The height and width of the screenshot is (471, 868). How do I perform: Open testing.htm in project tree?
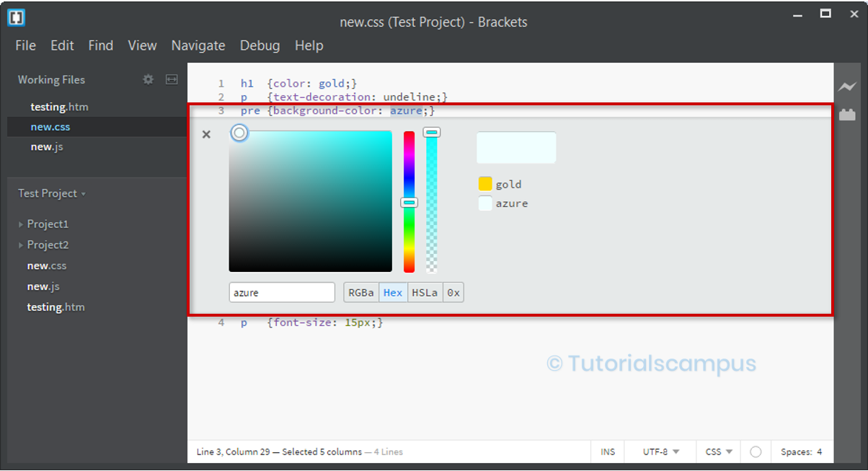56,307
